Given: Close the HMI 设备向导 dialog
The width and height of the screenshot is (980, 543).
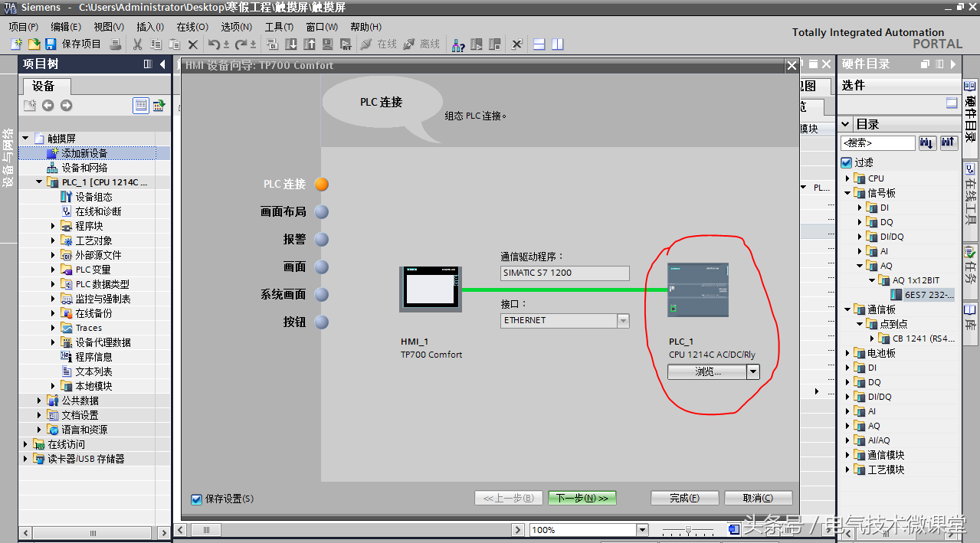Looking at the screenshot, I should (792, 66).
